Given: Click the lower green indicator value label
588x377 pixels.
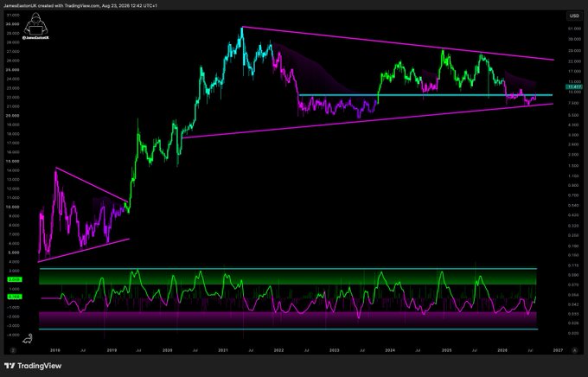Looking at the screenshot, I should (x=15, y=297).
